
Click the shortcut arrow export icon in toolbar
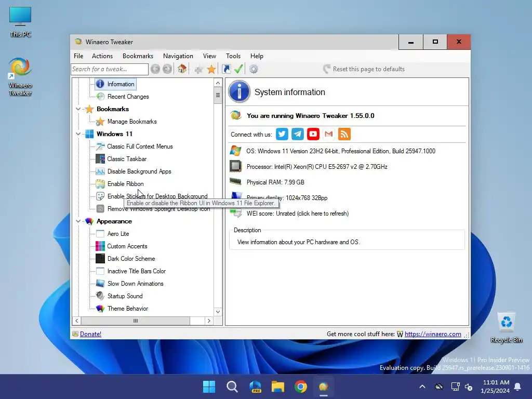[227, 69]
